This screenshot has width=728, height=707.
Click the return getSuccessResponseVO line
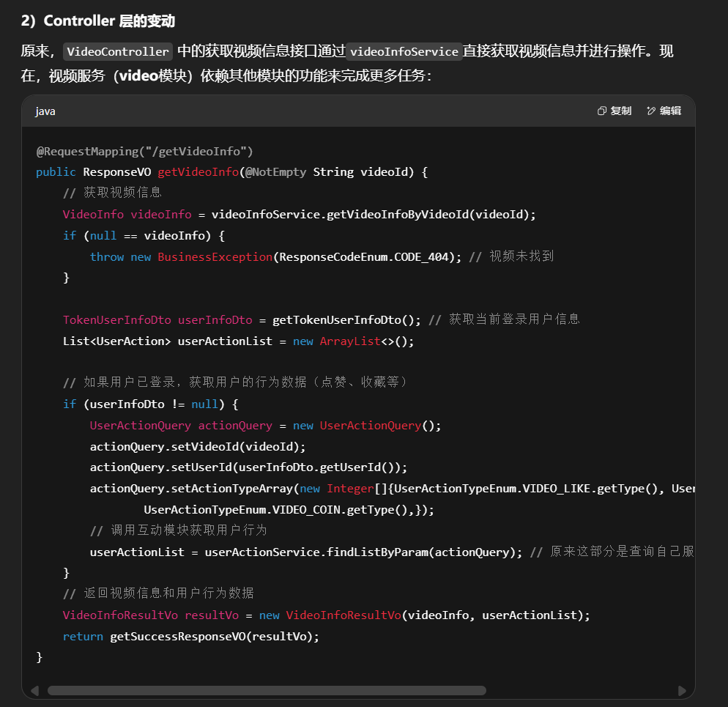191,636
